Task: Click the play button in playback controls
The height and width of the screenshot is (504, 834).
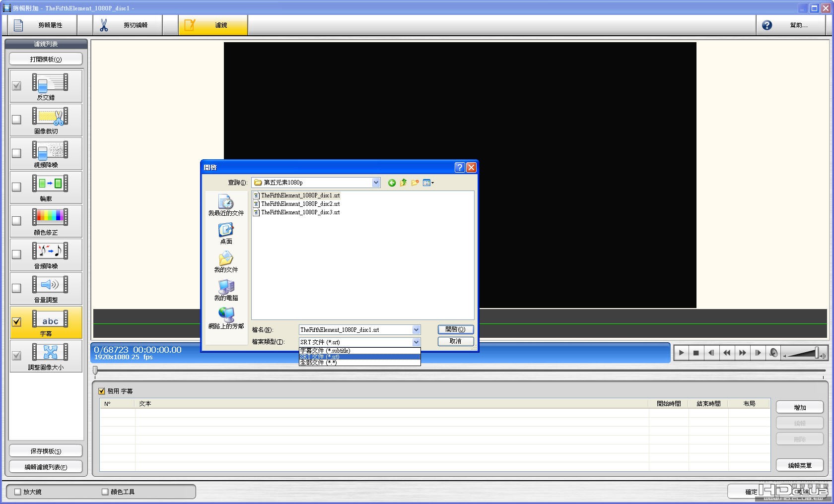Action: 681,353
